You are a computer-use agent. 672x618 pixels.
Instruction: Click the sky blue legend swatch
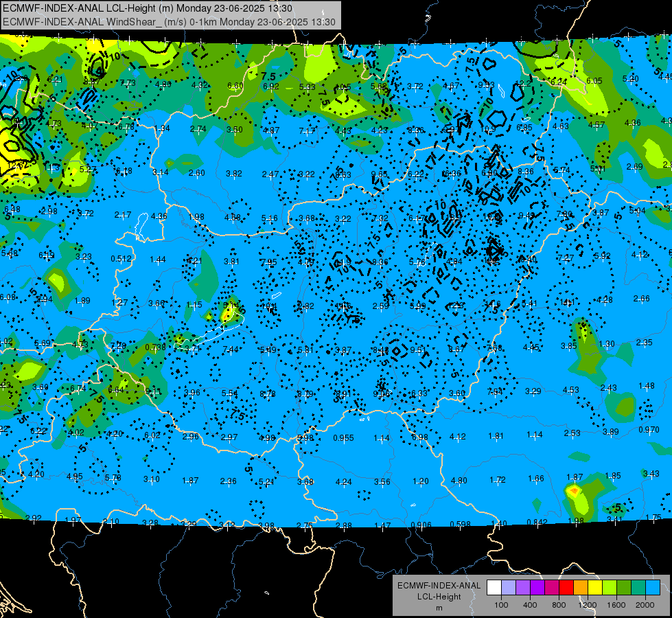(653, 588)
